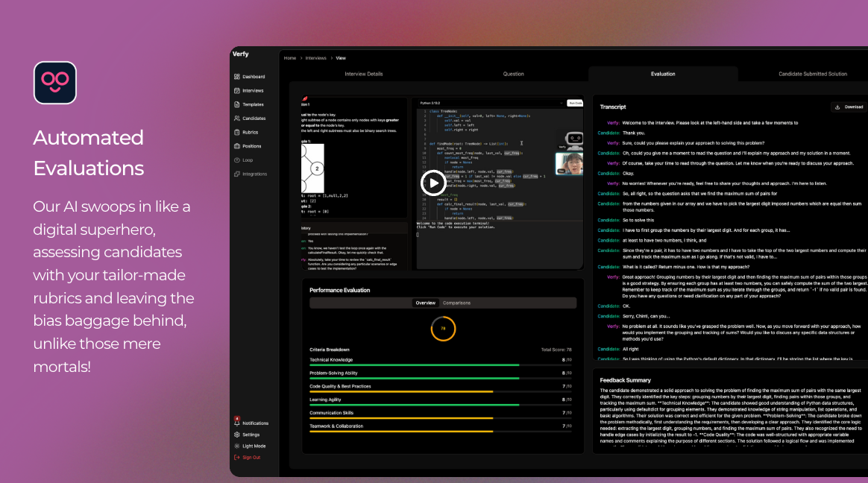Open Candidates via its people icon
The width and height of the screenshot is (868, 483).
click(237, 118)
